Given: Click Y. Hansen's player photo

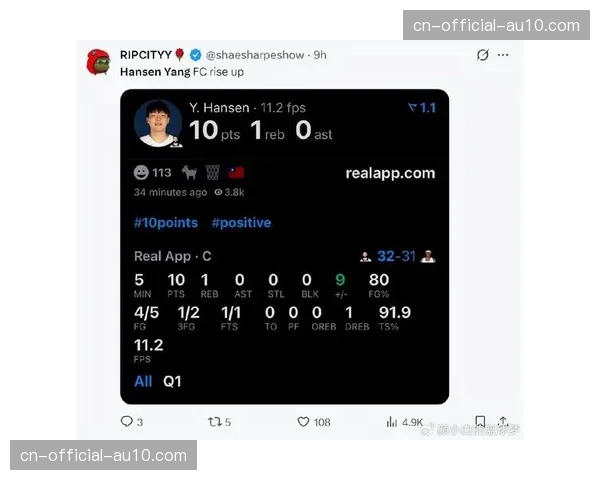Looking at the screenshot, I should point(158,123).
